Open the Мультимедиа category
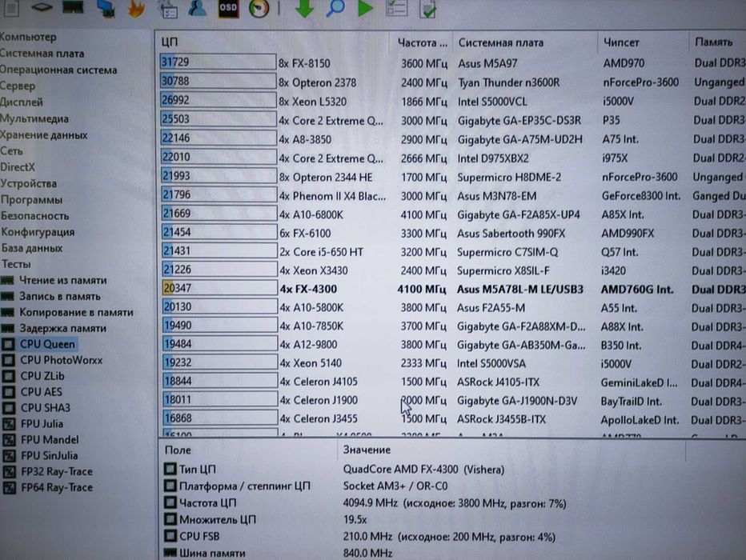Viewport: 746px width, 560px height. click(x=34, y=119)
